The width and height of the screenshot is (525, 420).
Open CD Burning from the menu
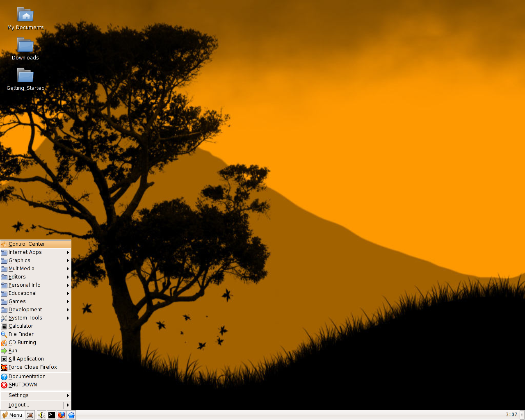click(36, 342)
